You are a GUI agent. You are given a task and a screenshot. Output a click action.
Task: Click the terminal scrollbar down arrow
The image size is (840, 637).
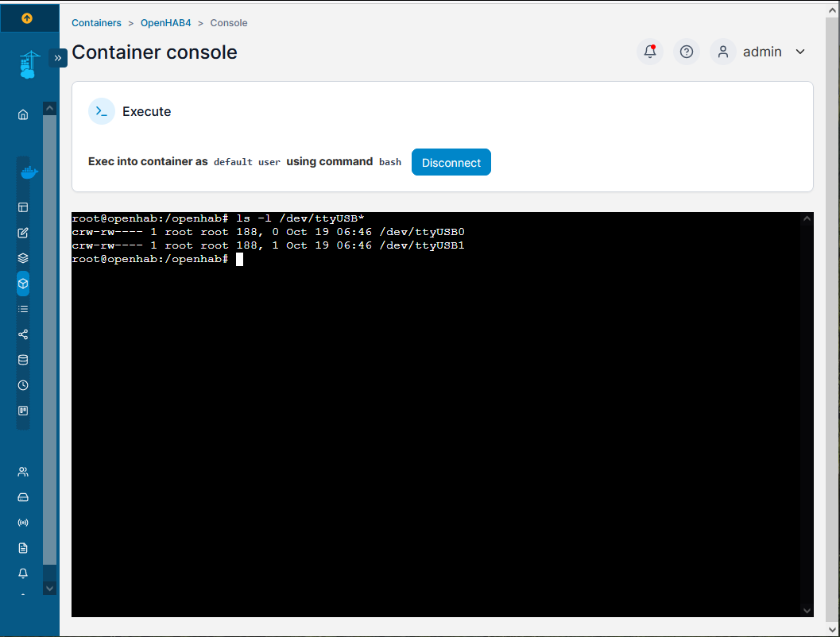click(807, 611)
